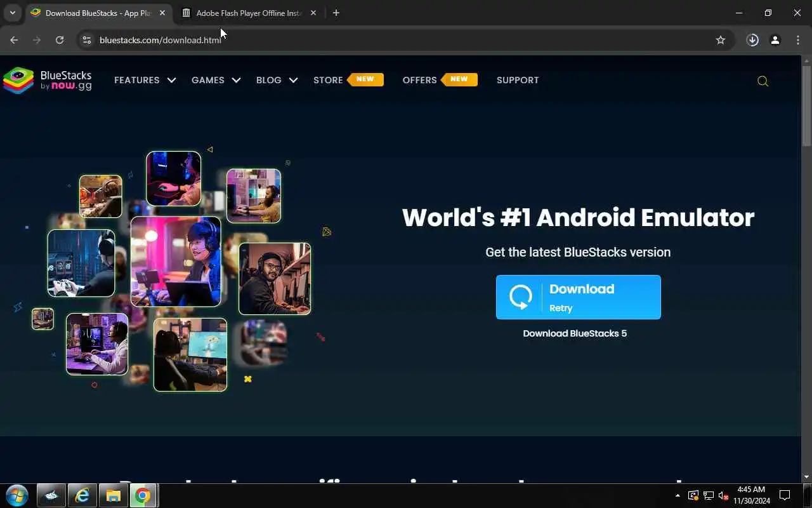Open File Explorer from the taskbar
Screen dimensions: 812x508
[113, 495]
